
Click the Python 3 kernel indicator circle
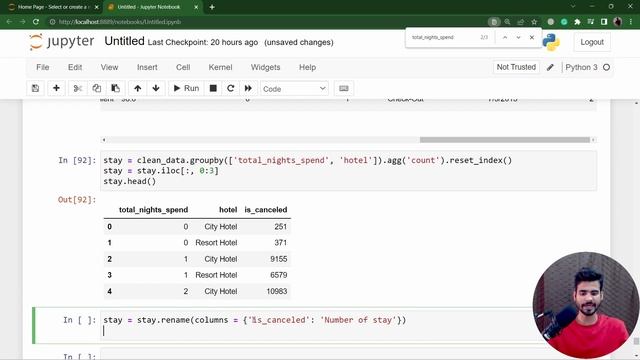click(x=607, y=67)
